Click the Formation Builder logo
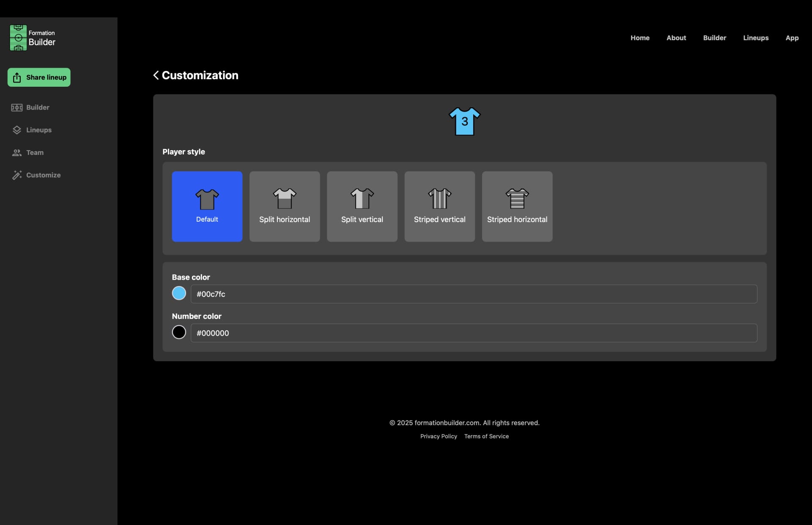This screenshot has width=812, height=525. coord(33,38)
